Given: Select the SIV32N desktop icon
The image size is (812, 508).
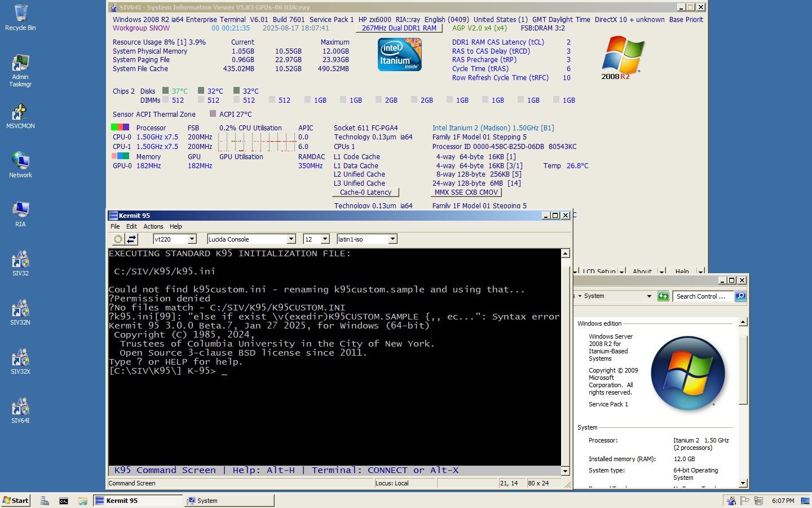Looking at the screenshot, I should pyautogui.click(x=20, y=312).
